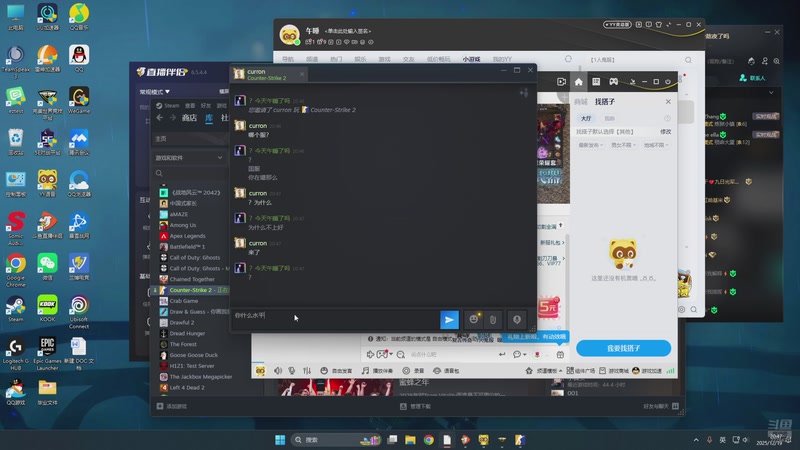Viewport: 800px width, 450px height.
Task: Click the add-friends-to-chat icon at chat's top right
Action: (523, 93)
